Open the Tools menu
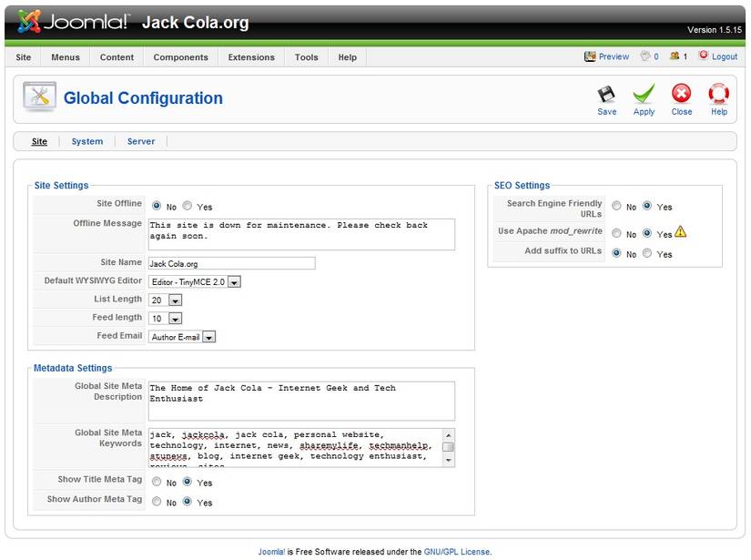751x560 pixels. click(x=307, y=57)
